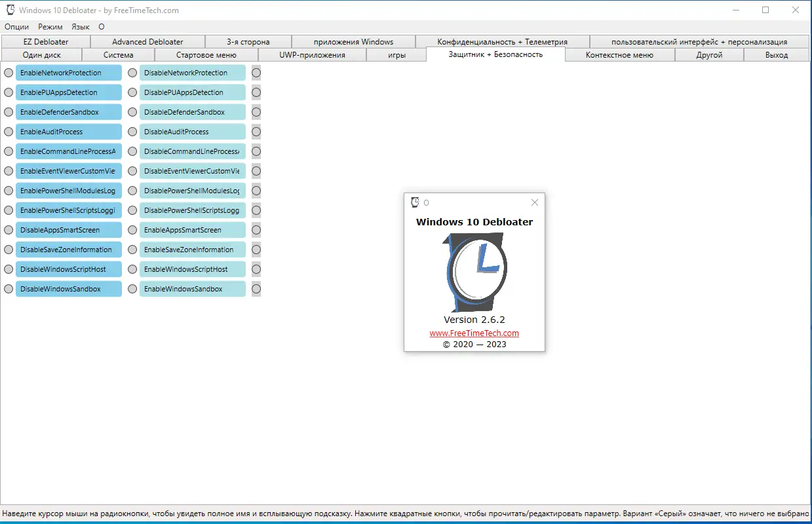Image resolution: width=812 pixels, height=524 pixels.
Task: Click the Debloater app icon in the title bar
Action: pyautogui.click(x=10, y=10)
